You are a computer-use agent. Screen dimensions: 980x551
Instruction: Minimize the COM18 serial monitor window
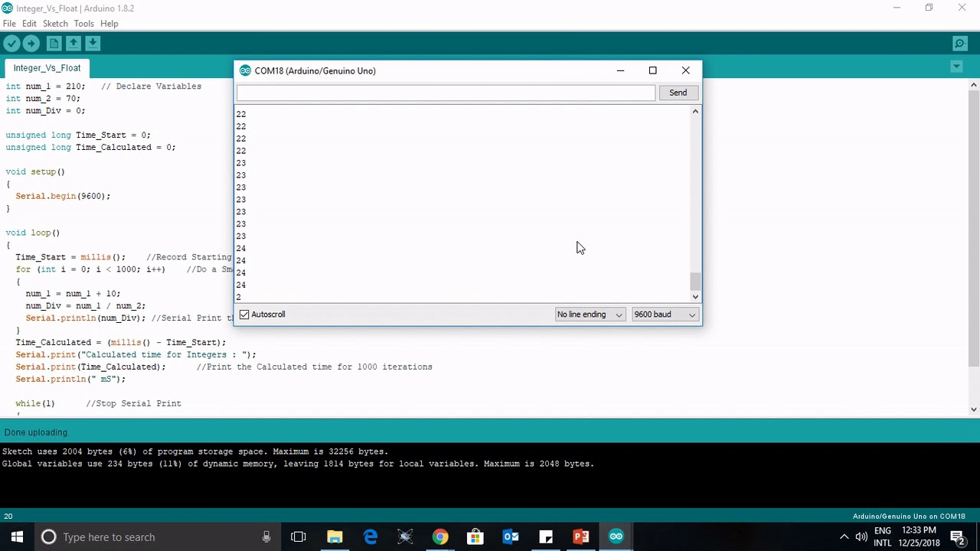(620, 70)
